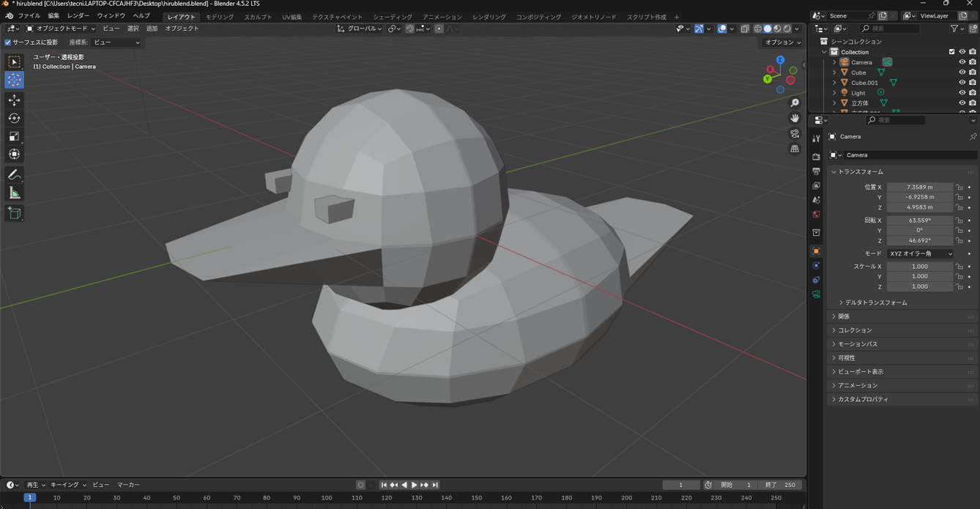980x509 pixels.
Task: Click the Marker menu in timeline
Action: pos(128,485)
